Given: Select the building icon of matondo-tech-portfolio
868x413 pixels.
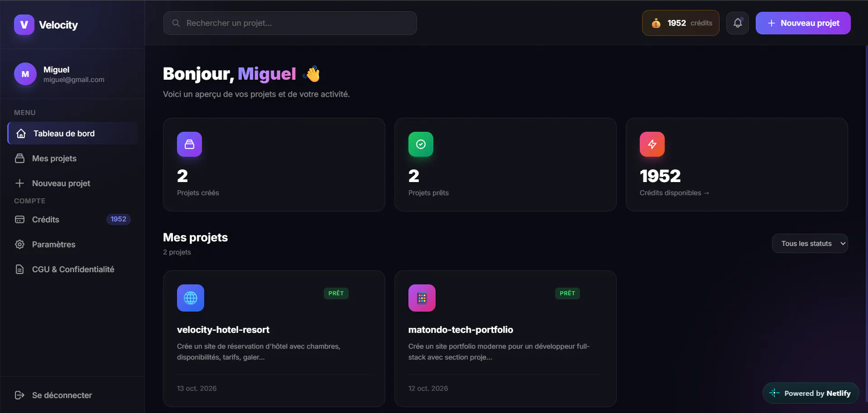Looking at the screenshot, I should 422,298.
